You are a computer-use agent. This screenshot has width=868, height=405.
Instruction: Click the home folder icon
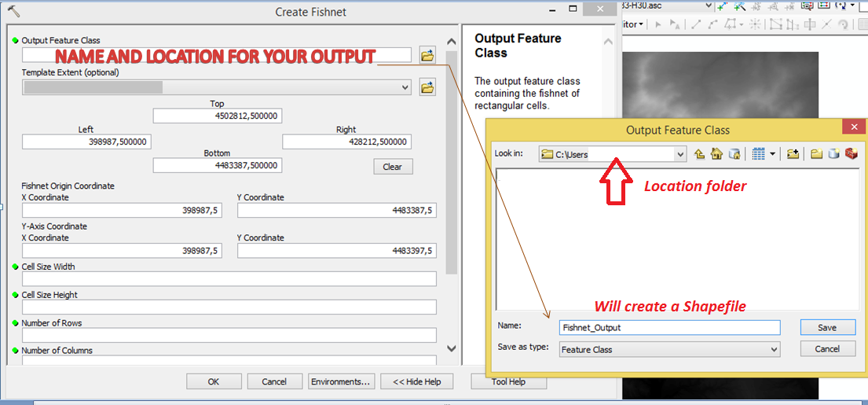point(716,154)
